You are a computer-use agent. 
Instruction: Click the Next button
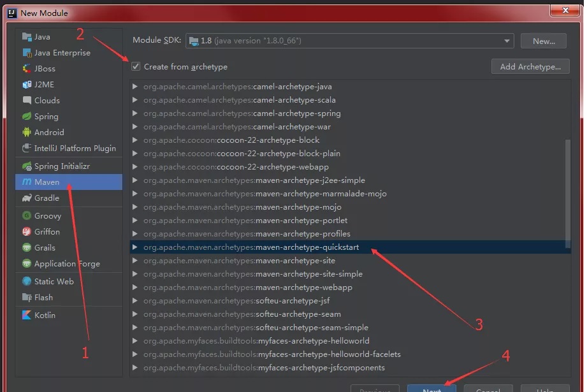431,388
